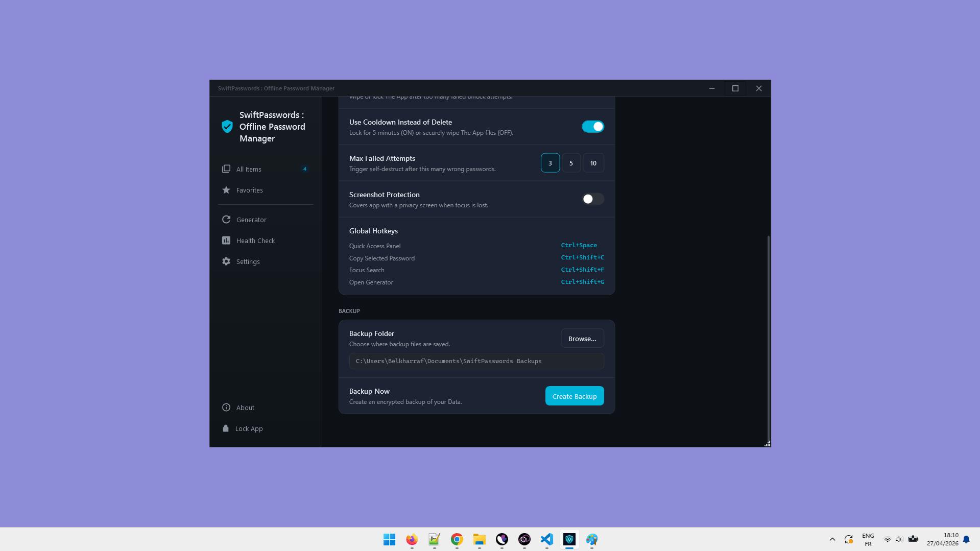This screenshot has width=980, height=551.
Task: Open the clock showing 18:10
Action: point(943,539)
